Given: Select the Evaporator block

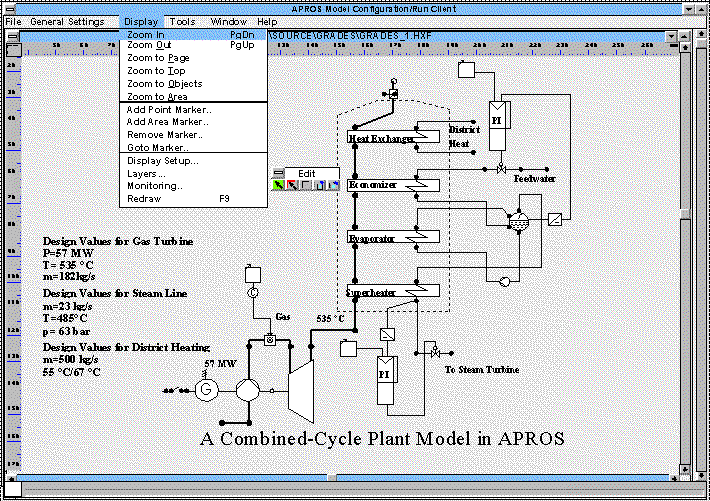Looking at the screenshot, I should click(393, 237).
